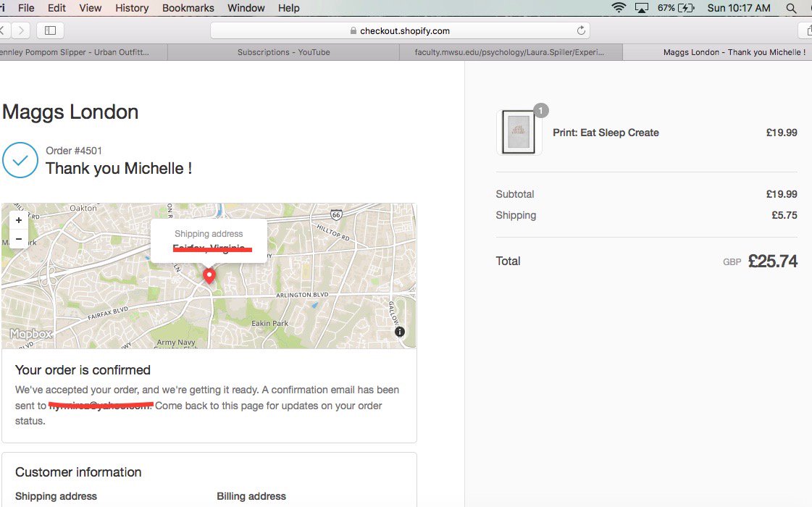Click the Maggs London store title

70,112
